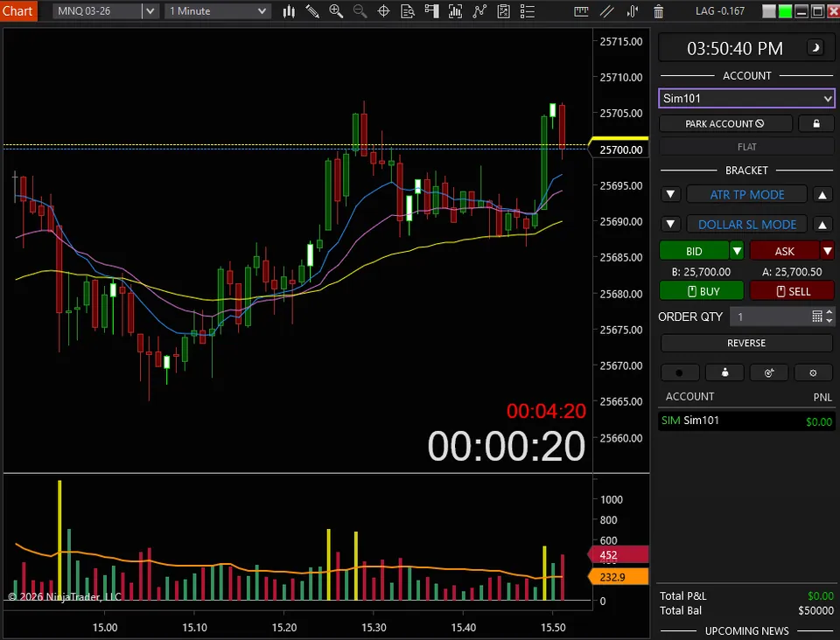Screen dimensions: 840x640
Task: Select the ruler measurement tool icon
Action: [581, 11]
